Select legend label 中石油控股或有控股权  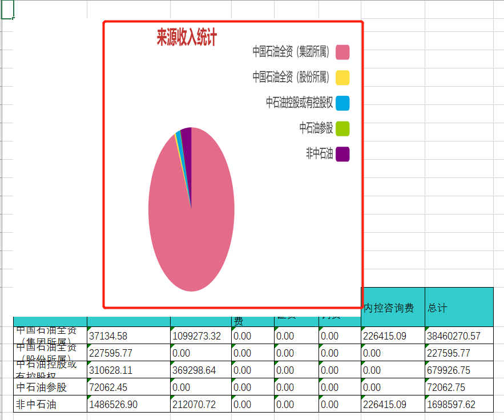(299, 103)
